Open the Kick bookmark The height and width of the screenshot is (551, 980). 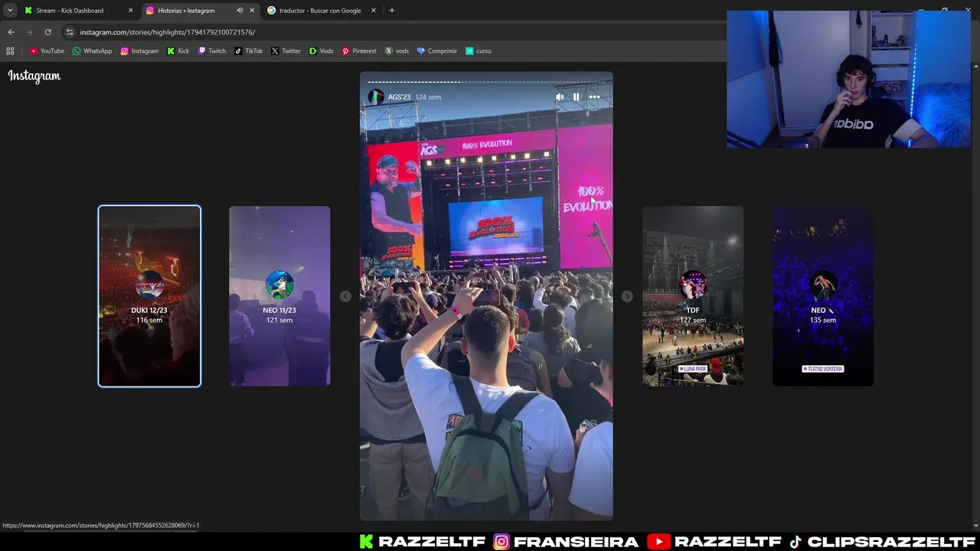coord(178,51)
